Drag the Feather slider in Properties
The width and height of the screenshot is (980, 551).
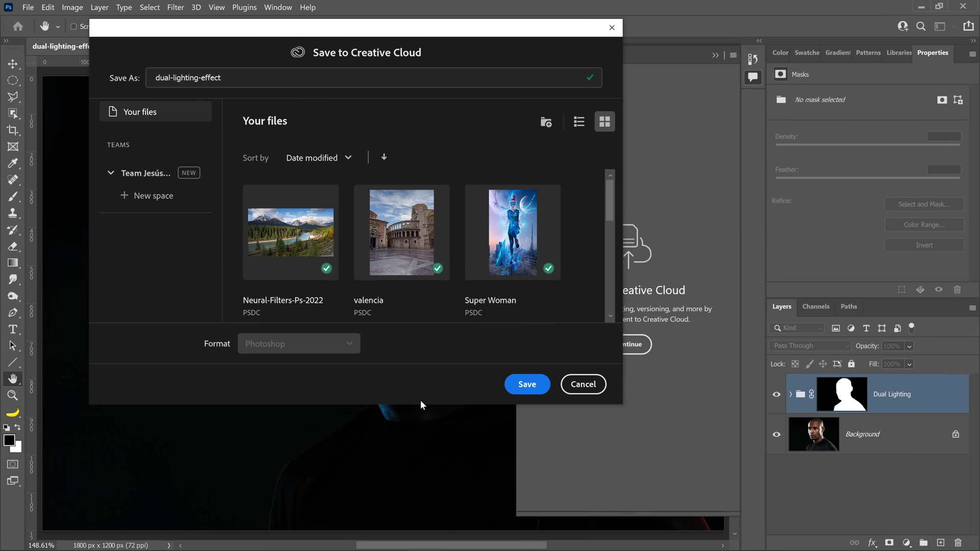pos(868,180)
